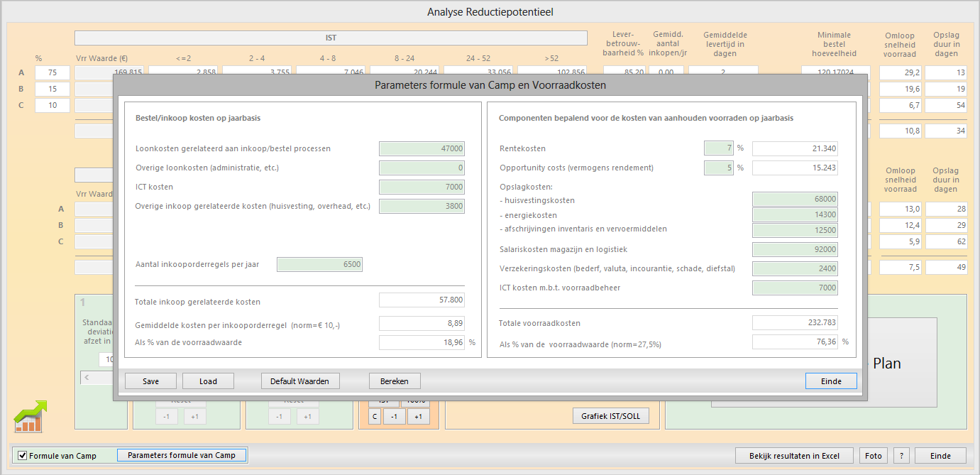Image resolution: width=980 pixels, height=475 pixels.
Task: Click Bekijk resultaten in Excel
Action: tap(793, 455)
